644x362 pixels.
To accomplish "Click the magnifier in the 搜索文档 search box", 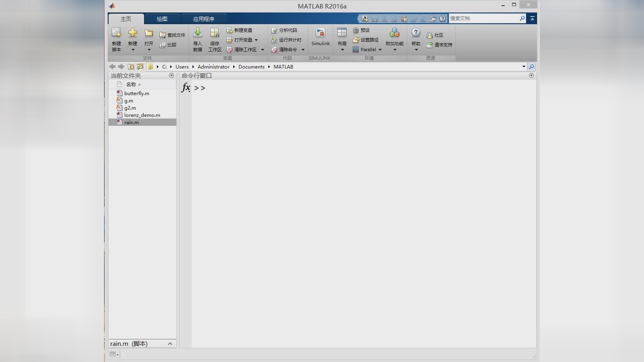I will click(522, 18).
